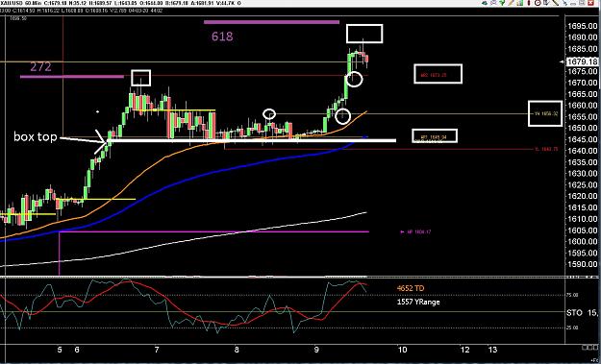The width and height of the screenshot is (601, 364).
Task: Click date label 7 on time axis
Action: 157,350
